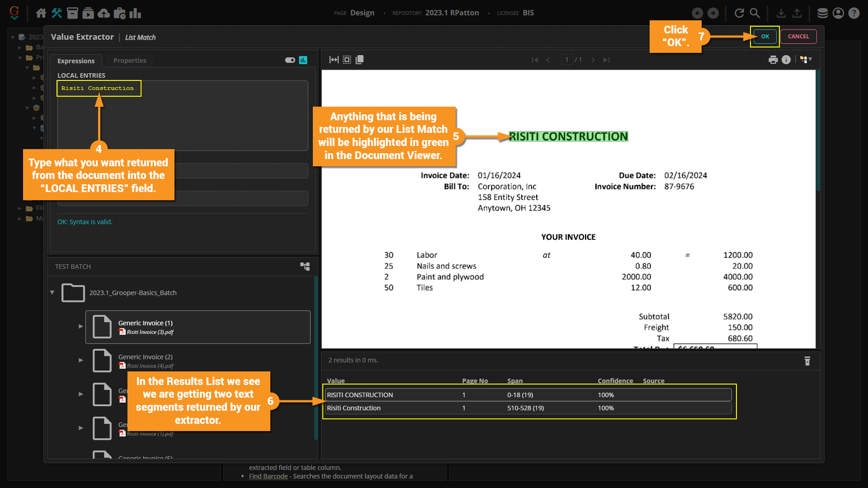Open the Design tools wrench icon

[57, 13]
